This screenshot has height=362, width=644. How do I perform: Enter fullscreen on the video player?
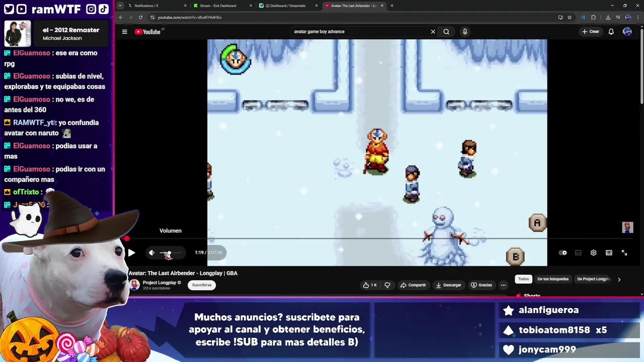coord(624,253)
